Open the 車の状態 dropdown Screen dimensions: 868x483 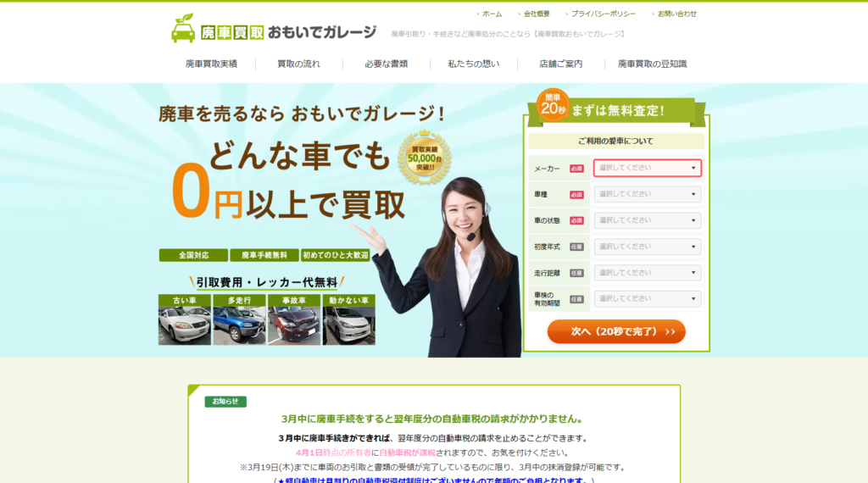(647, 220)
